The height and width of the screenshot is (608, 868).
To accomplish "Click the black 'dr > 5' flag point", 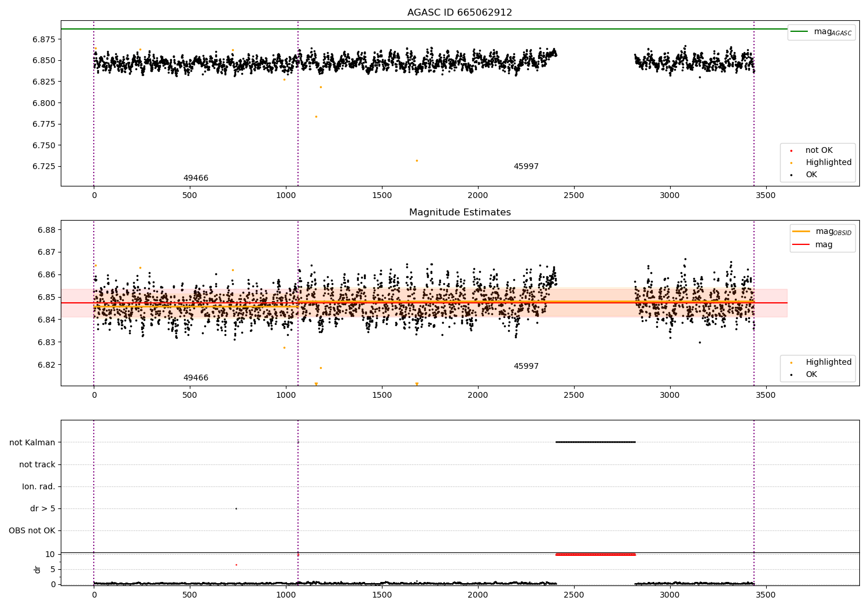I will tap(236, 508).
